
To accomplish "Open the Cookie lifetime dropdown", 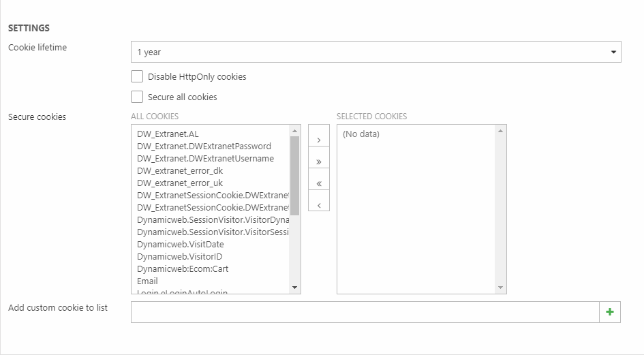I will tap(375, 52).
